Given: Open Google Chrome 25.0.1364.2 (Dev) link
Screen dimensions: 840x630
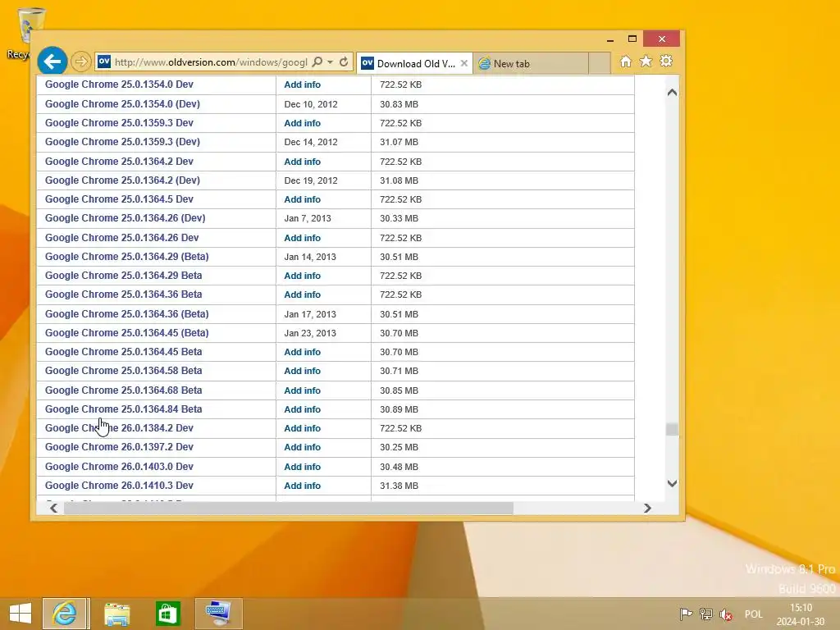Looking at the screenshot, I should (x=122, y=180).
